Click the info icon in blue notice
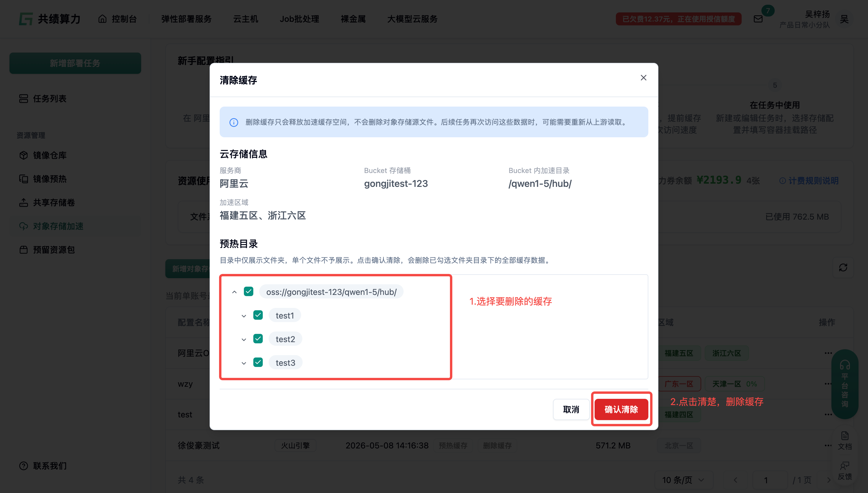Screen dimensions: 868x493 click(234, 122)
